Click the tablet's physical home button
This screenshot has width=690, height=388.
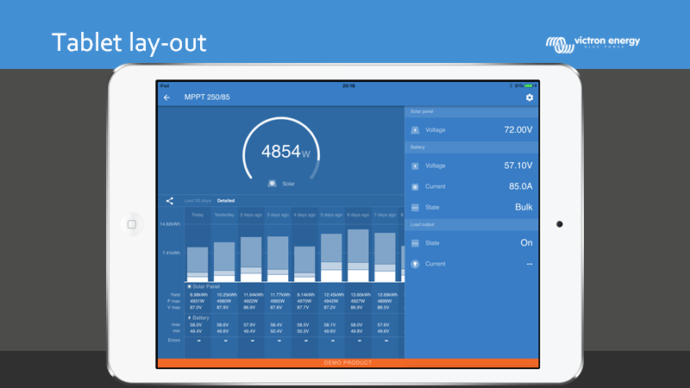pos(132,224)
